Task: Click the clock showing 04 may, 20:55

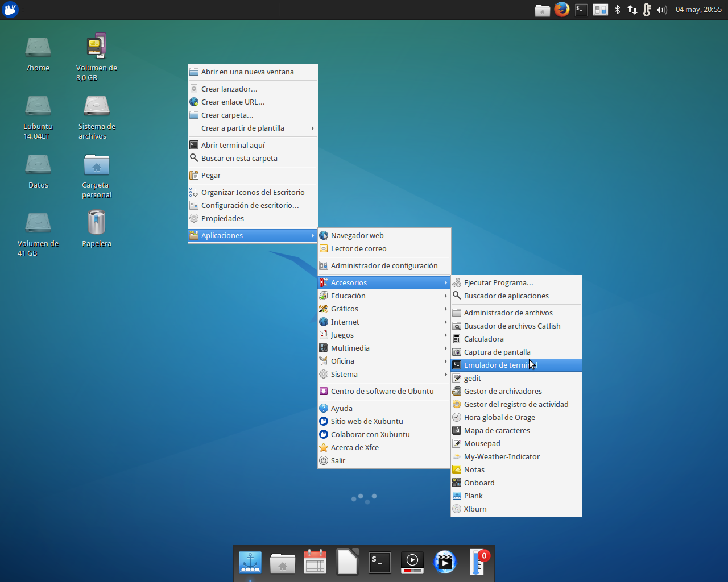Action: coord(698,10)
